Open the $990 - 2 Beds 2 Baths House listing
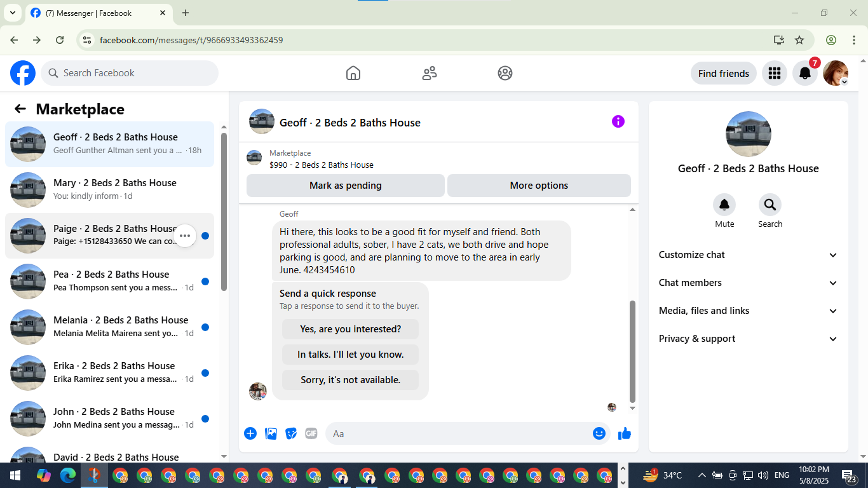 pyautogui.click(x=322, y=165)
